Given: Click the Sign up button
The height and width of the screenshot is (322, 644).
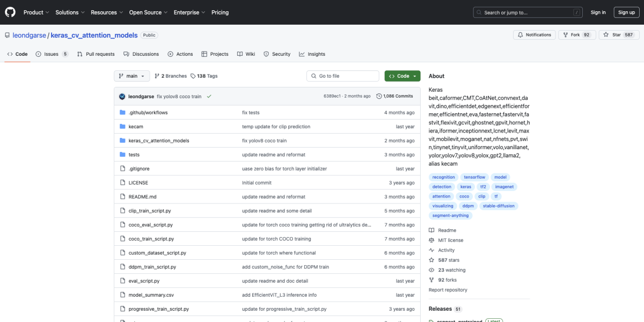Looking at the screenshot, I should pos(626,12).
